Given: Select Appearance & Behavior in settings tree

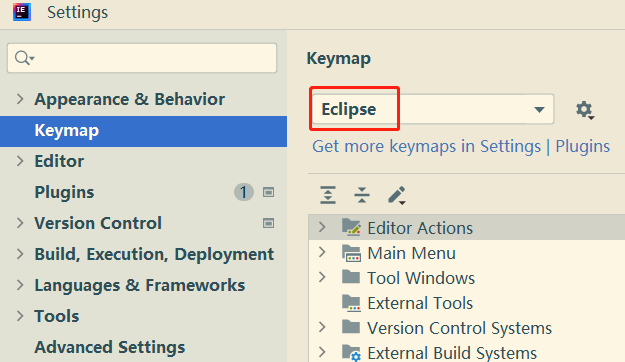Looking at the screenshot, I should click(130, 99).
